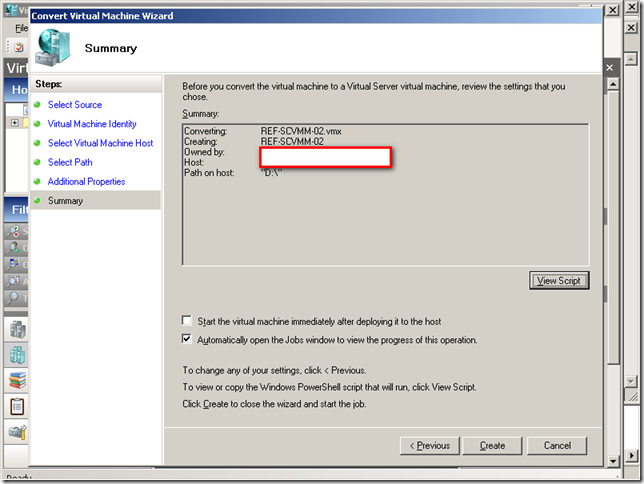Click the wizard's server globe icon in the header
The height and width of the screenshot is (484, 644).
point(53,47)
